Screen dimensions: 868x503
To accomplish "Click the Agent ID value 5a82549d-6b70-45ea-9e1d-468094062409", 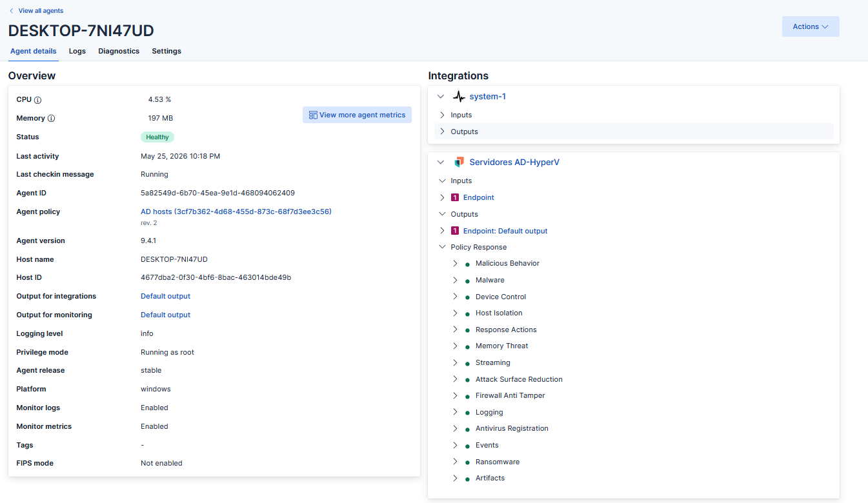I will point(218,193).
